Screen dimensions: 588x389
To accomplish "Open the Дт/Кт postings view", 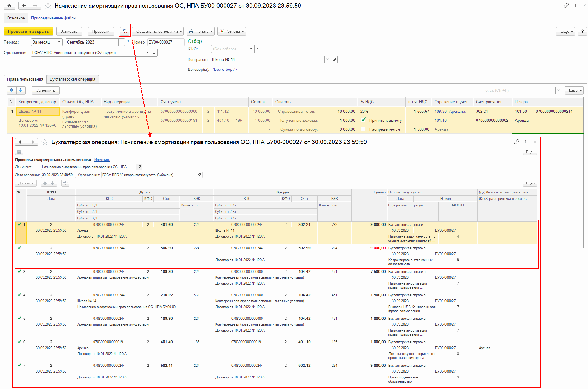I will point(125,31).
